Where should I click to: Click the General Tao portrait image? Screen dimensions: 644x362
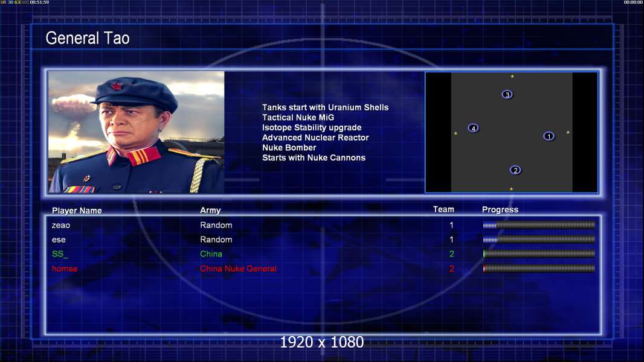click(x=137, y=132)
